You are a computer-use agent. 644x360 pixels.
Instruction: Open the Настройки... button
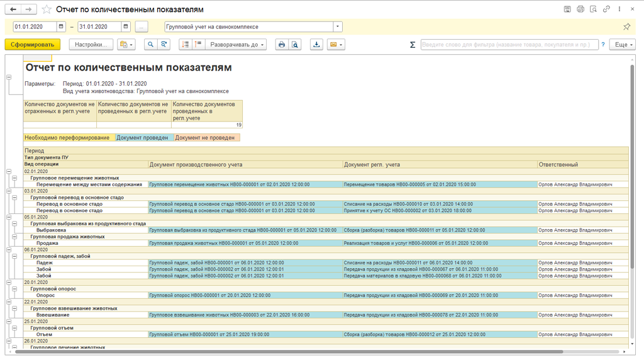pos(91,45)
